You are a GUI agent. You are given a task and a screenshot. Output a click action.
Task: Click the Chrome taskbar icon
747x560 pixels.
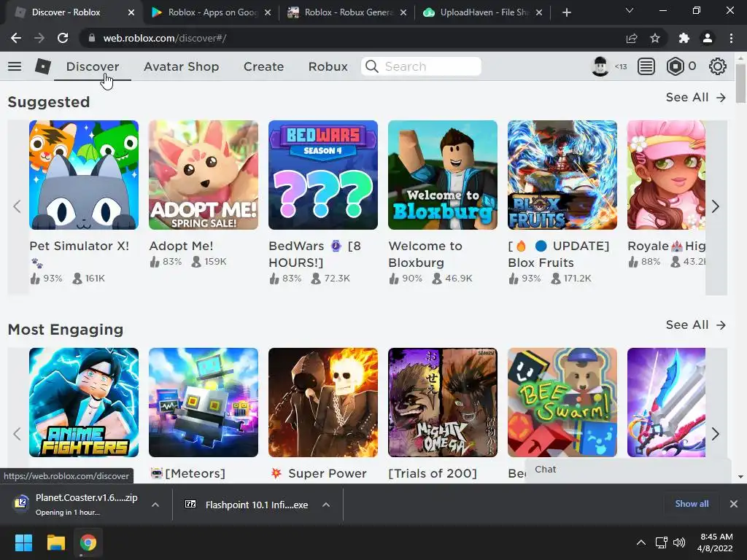(88, 542)
